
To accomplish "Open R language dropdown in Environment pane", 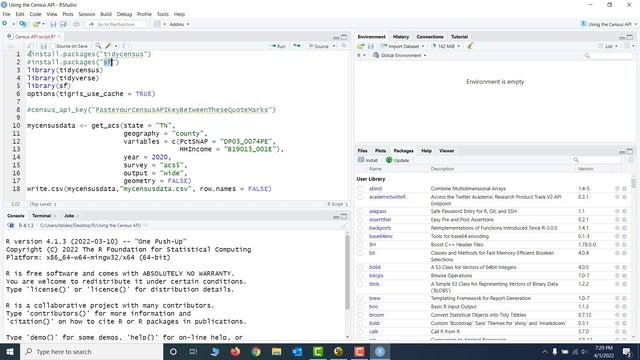I will coord(361,55).
